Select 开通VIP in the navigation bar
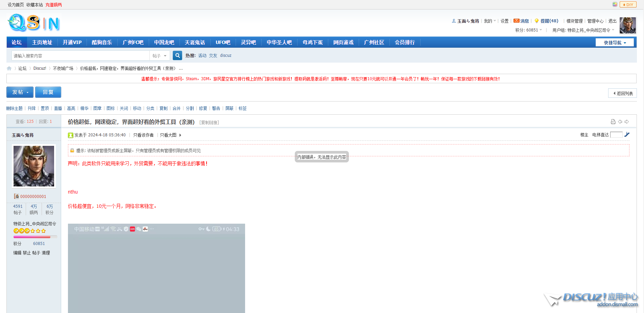 [x=72, y=43]
